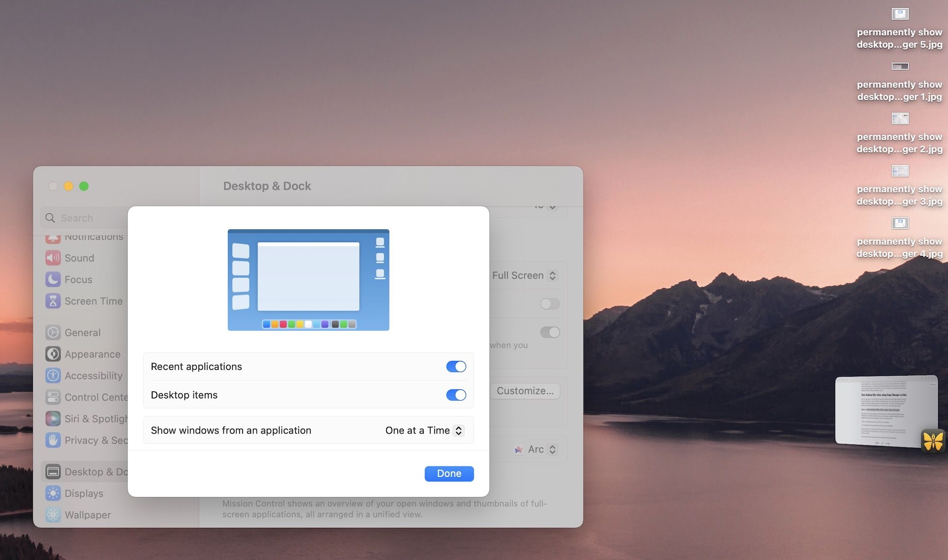Click the Wallpaper flower icon
This screenshot has height=560, width=948.
[x=53, y=515]
